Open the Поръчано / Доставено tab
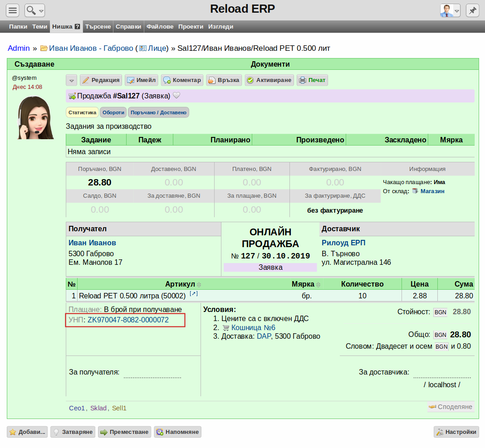This screenshot has width=485, height=448. point(158,112)
